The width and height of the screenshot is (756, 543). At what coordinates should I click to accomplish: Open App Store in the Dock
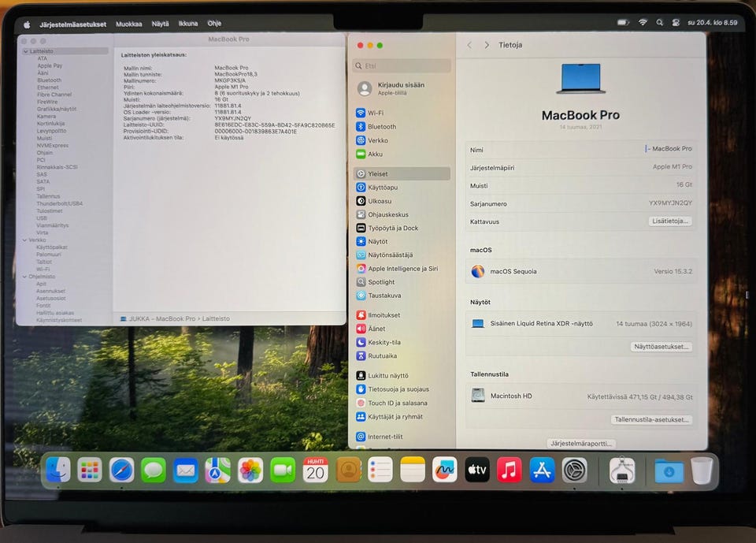click(542, 470)
